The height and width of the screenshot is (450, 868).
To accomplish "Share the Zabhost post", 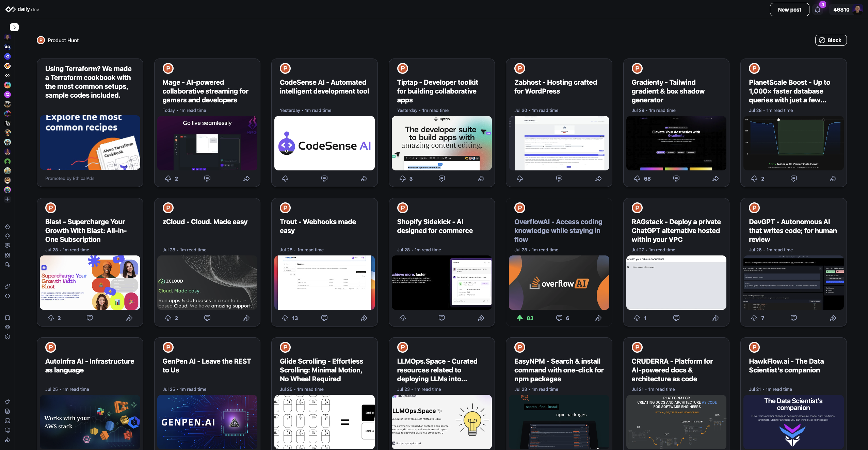I will pos(598,179).
